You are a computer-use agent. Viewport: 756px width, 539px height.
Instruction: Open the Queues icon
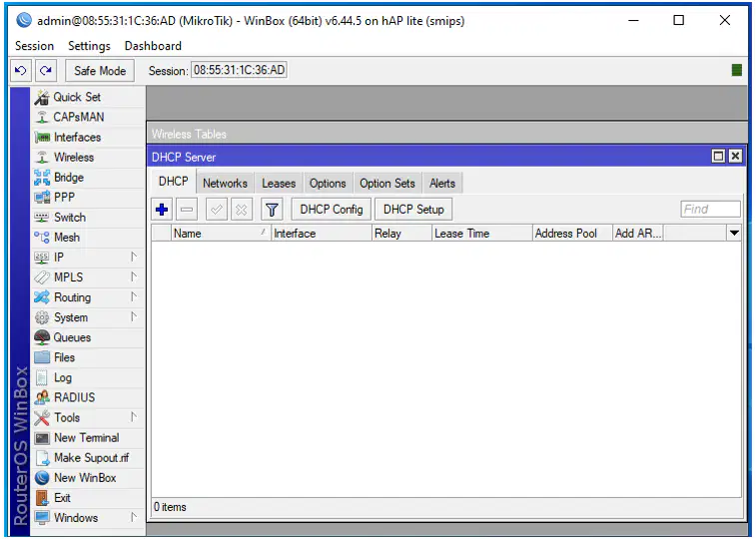point(42,337)
